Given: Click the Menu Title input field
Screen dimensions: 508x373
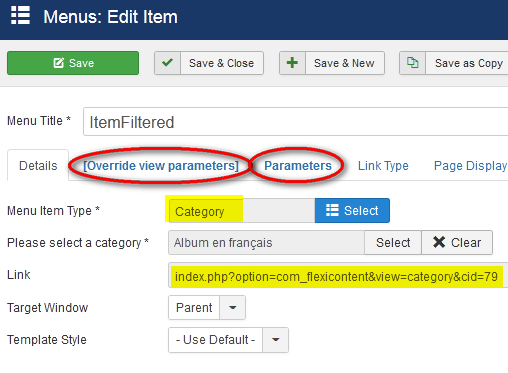Looking at the screenshot, I should pyautogui.click(x=295, y=122).
